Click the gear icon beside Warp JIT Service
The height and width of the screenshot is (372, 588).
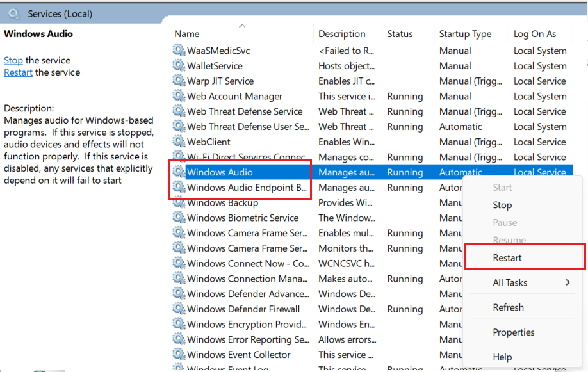[x=179, y=80]
